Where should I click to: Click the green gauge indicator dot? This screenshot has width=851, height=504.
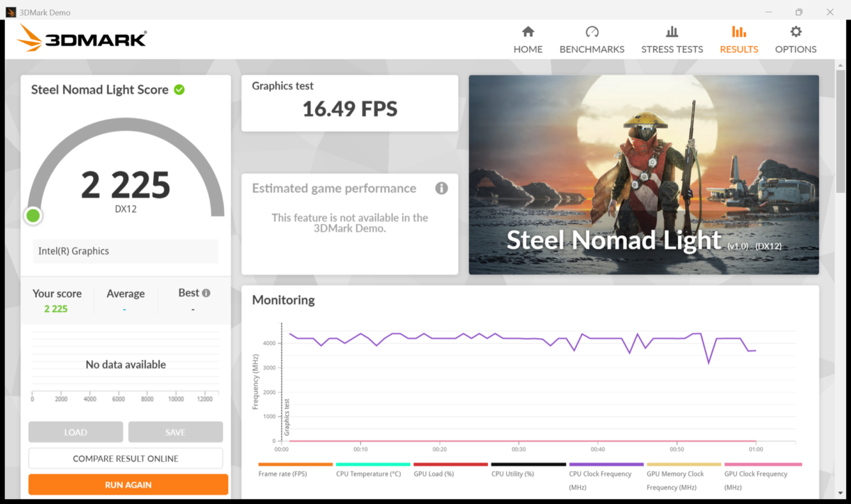[33, 215]
